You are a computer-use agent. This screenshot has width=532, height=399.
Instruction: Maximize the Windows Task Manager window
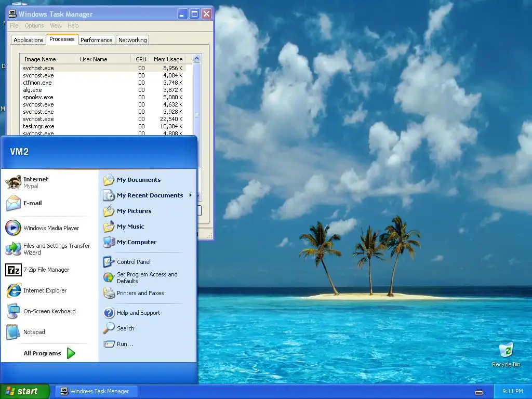tap(194, 14)
